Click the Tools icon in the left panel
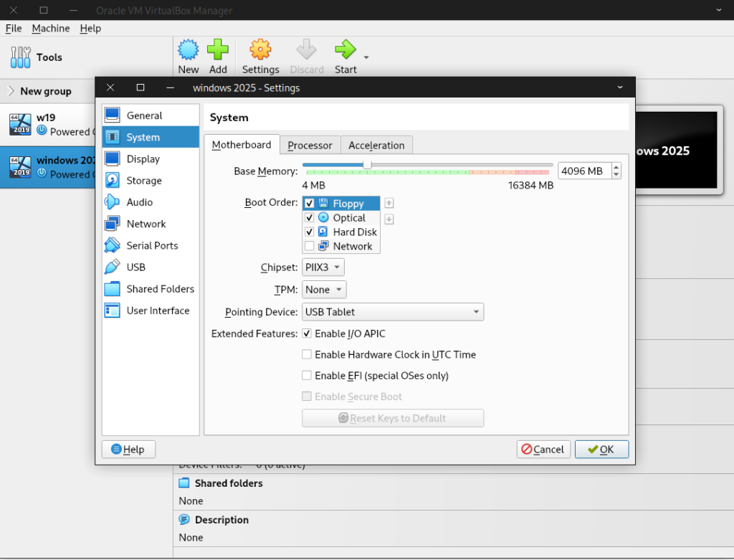Viewport: 734px width, 560px height. pos(21,57)
